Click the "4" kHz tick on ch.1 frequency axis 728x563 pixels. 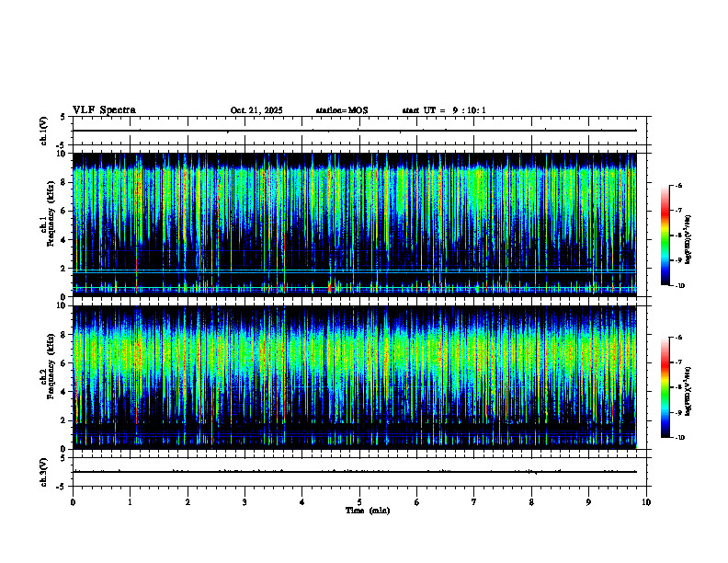[64, 240]
